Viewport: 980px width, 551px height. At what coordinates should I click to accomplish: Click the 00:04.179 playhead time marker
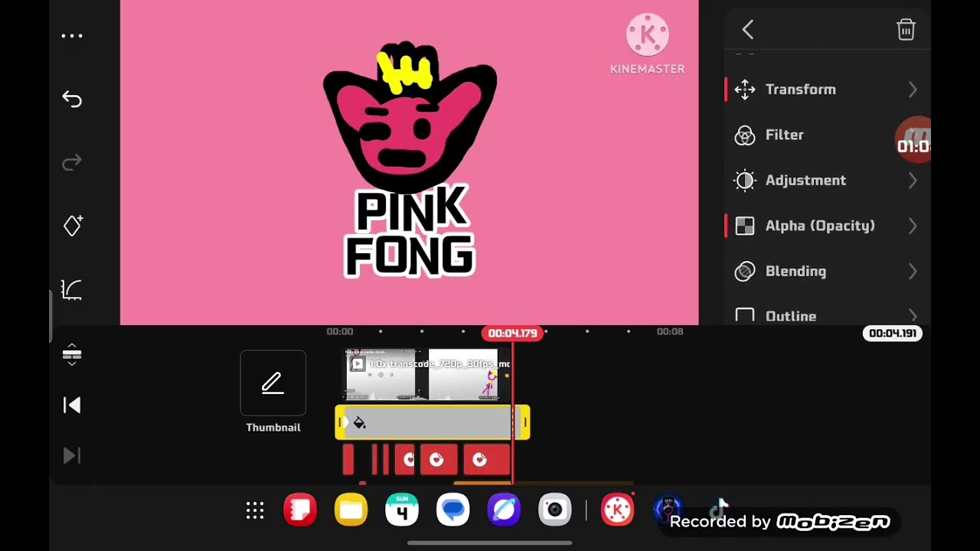[x=512, y=334]
